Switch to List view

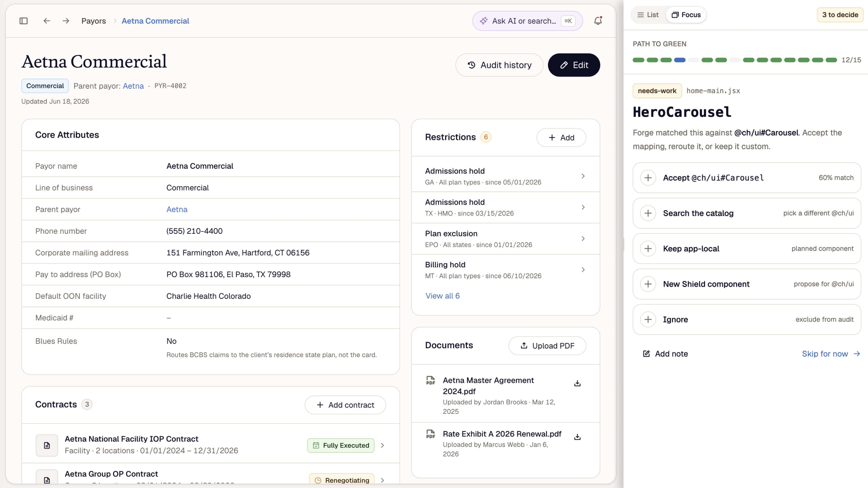coord(648,15)
